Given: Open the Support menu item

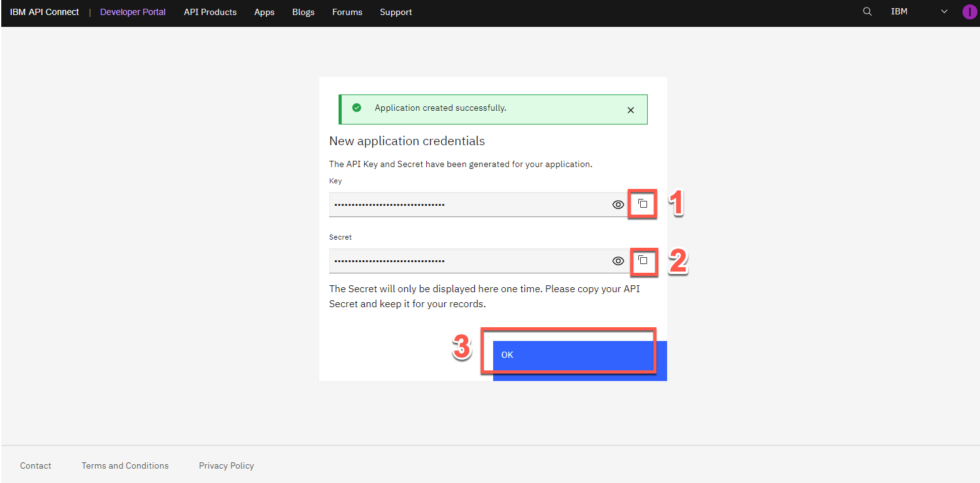Looking at the screenshot, I should (396, 12).
